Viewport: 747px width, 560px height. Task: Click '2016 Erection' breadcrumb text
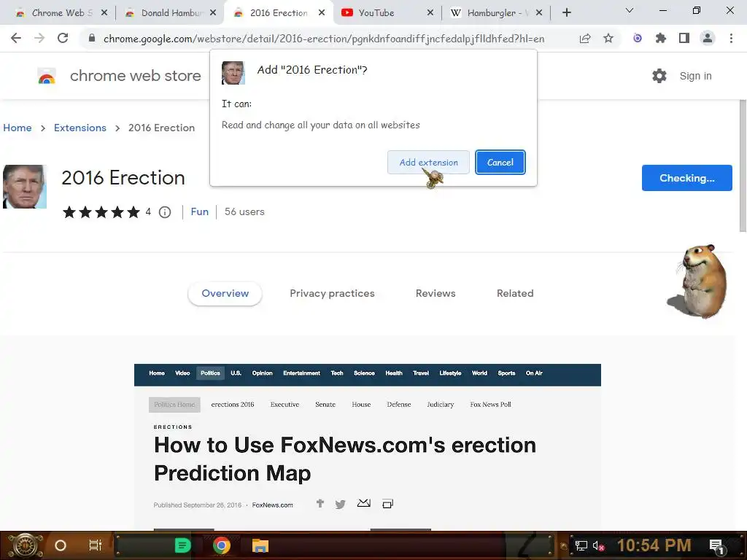(161, 128)
